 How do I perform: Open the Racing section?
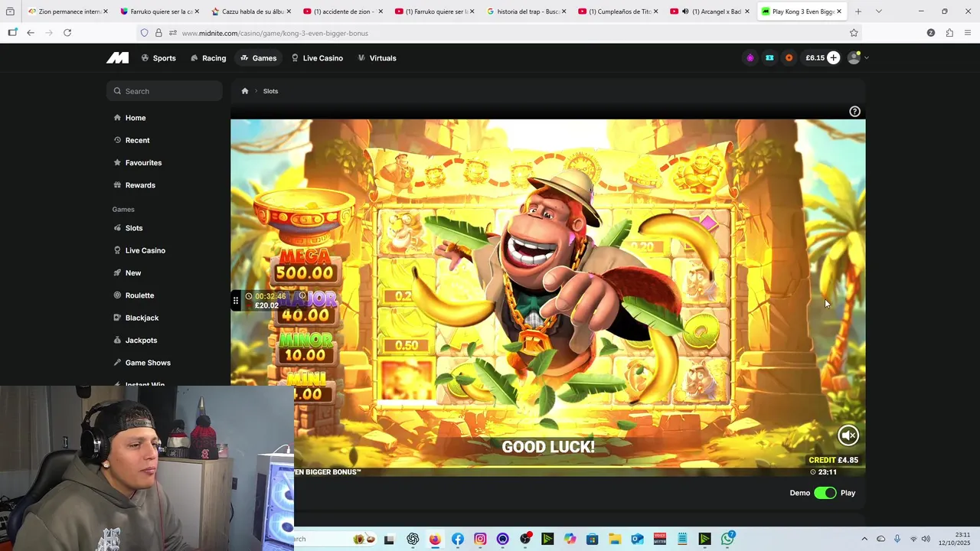(x=208, y=58)
